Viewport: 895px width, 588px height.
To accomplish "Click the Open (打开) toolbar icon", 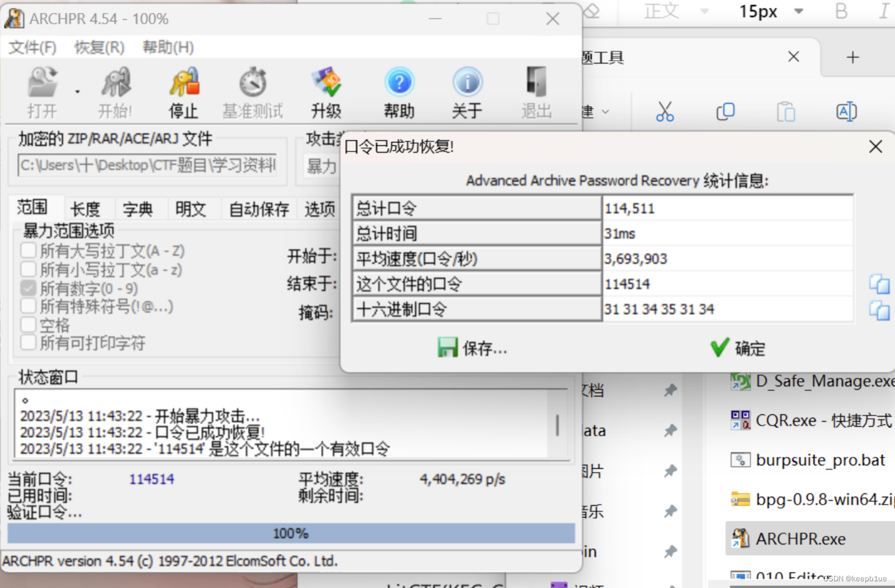I will coord(43,92).
